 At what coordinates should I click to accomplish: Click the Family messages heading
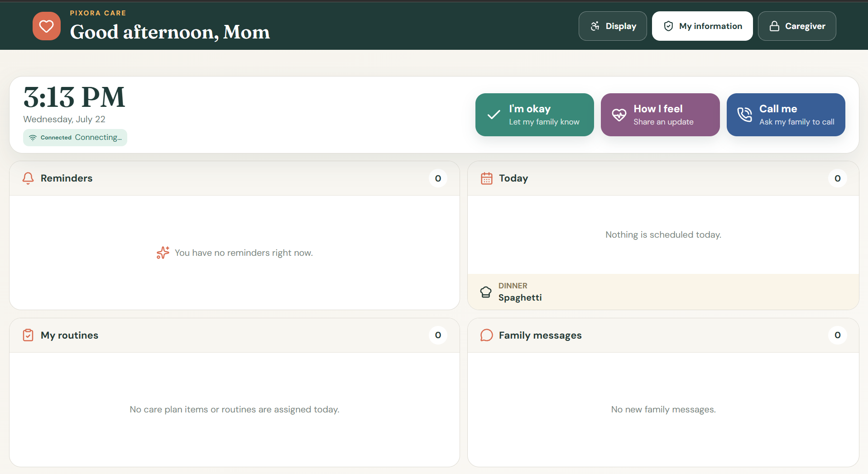540,335
